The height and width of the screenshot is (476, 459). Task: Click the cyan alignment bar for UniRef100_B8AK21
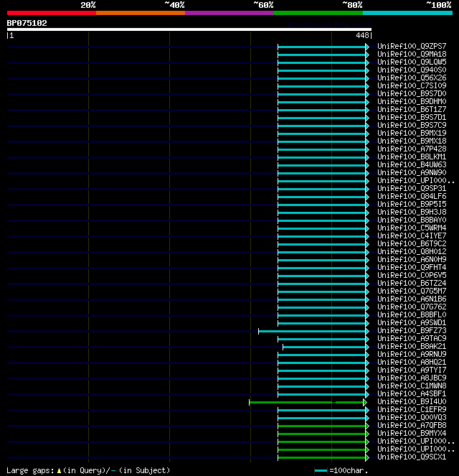[324, 347]
